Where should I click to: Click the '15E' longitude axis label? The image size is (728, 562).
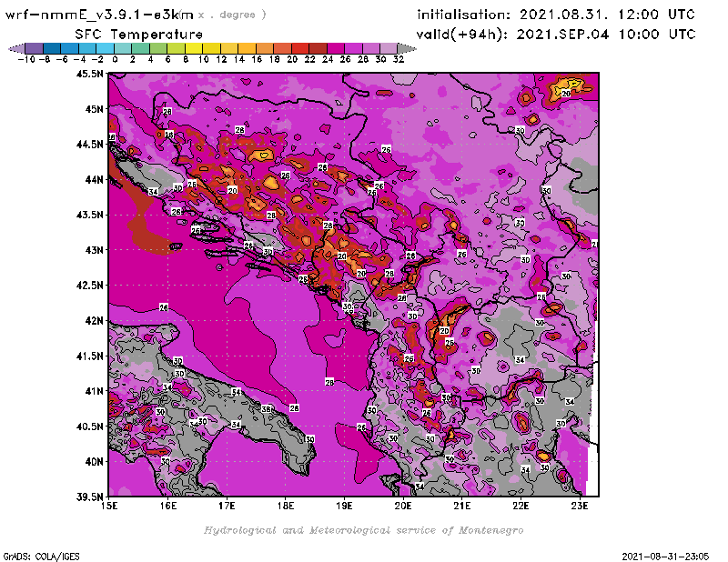coord(109,506)
